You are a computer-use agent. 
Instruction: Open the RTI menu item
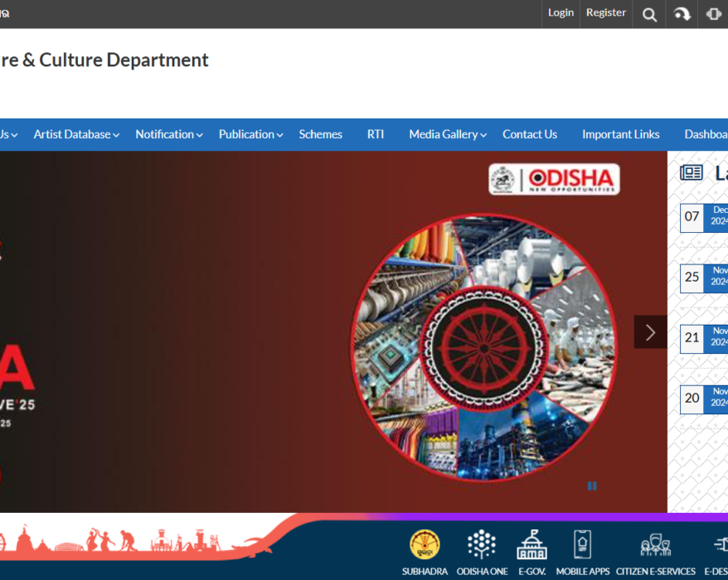(x=376, y=134)
